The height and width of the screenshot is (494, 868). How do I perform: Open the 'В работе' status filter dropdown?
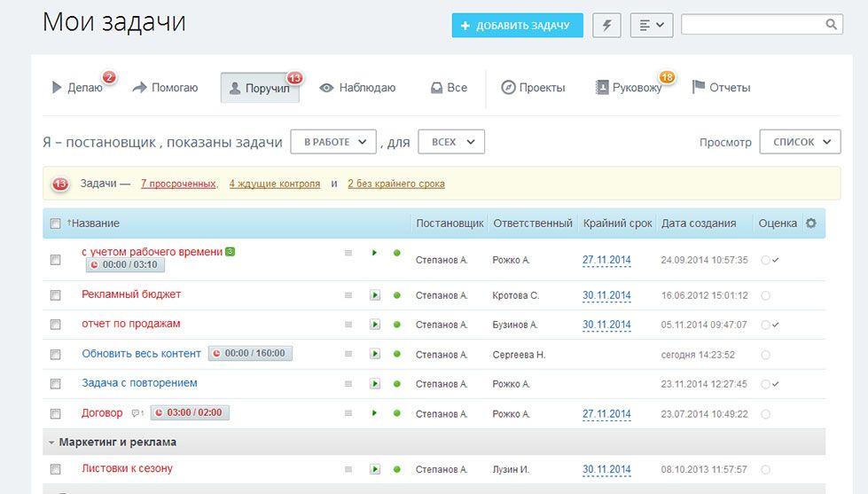[x=333, y=142]
